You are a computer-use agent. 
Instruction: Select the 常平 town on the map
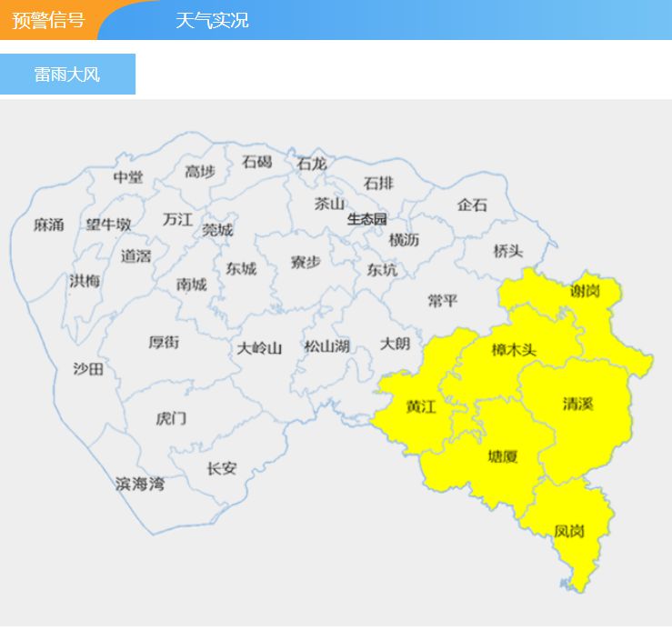(442, 300)
